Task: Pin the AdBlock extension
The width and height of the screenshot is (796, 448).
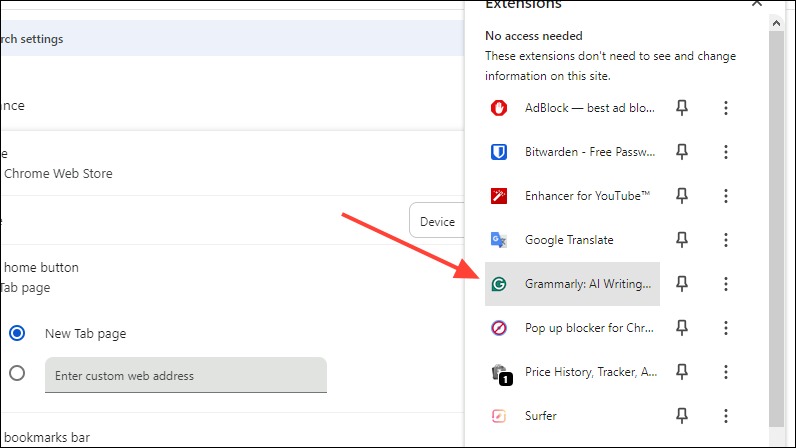Action: pos(682,108)
